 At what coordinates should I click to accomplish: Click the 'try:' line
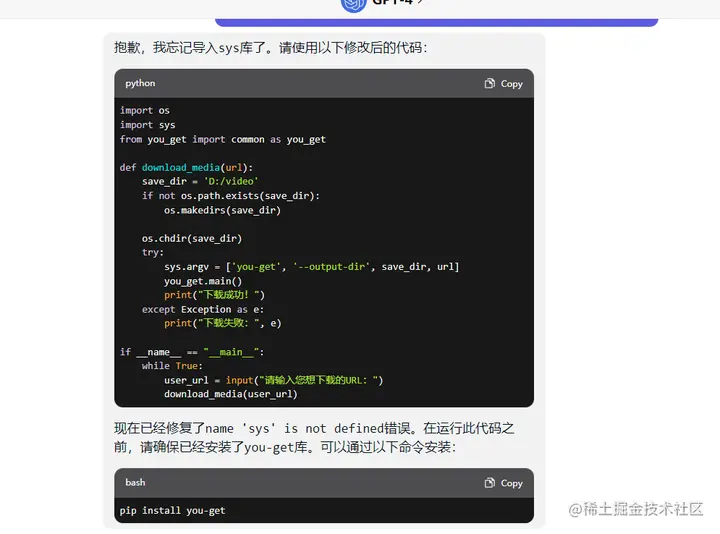(x=153, y=253)
